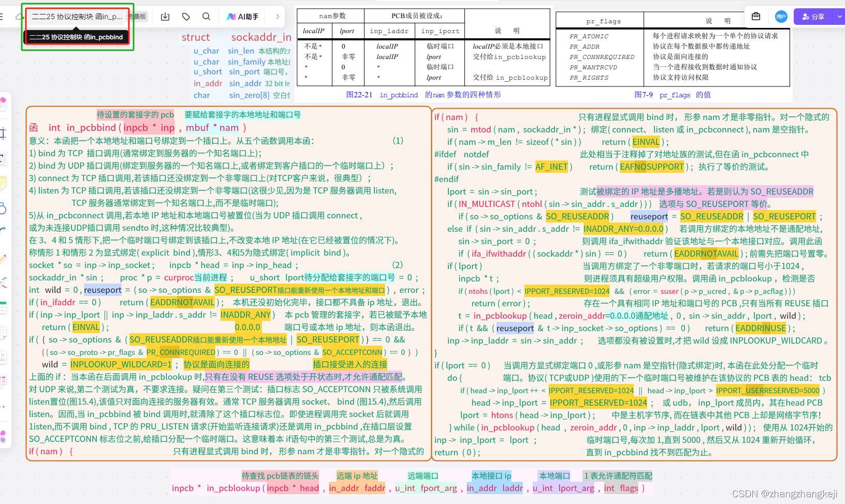
Task: Click the red 'struct' keyword text
Action: click(x=196, y=37)
